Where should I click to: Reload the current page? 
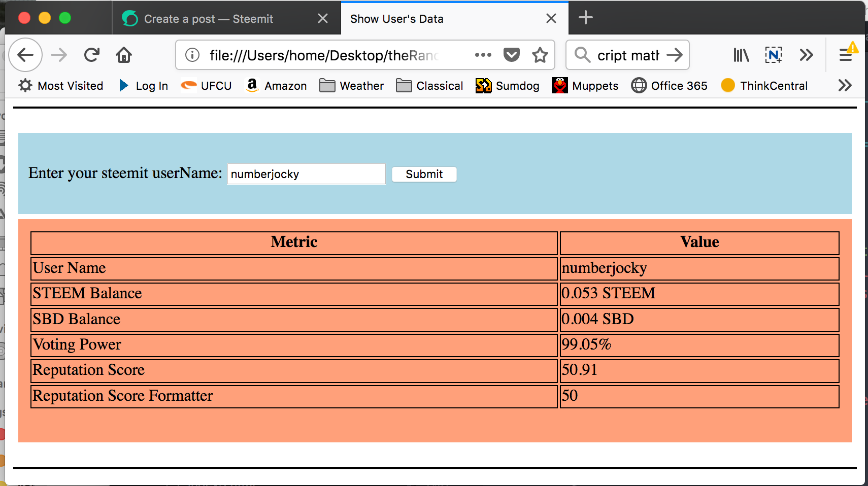point(92,55)
